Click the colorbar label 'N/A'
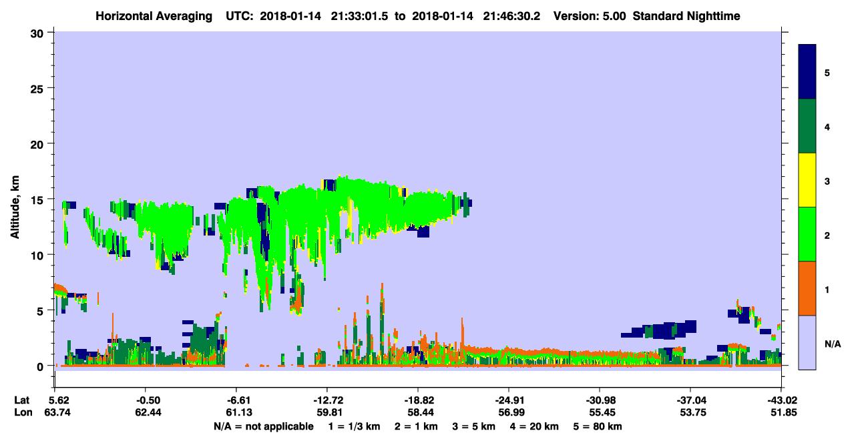 click(832, 344)
